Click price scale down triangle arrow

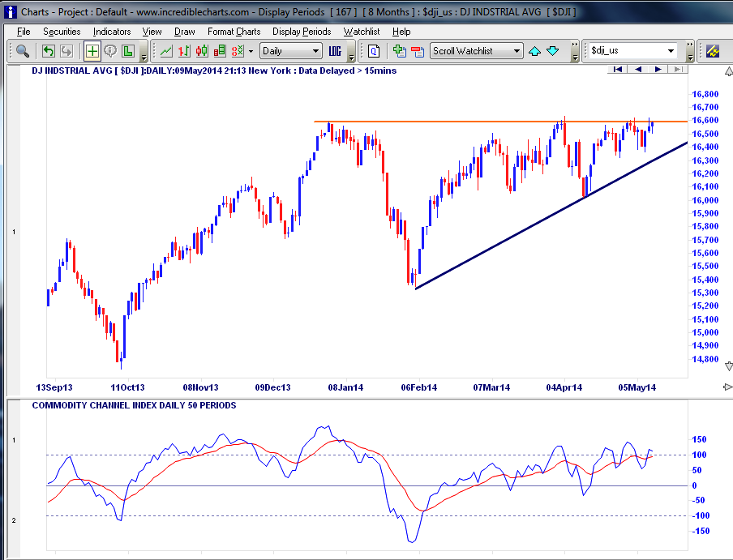[728, 366]
